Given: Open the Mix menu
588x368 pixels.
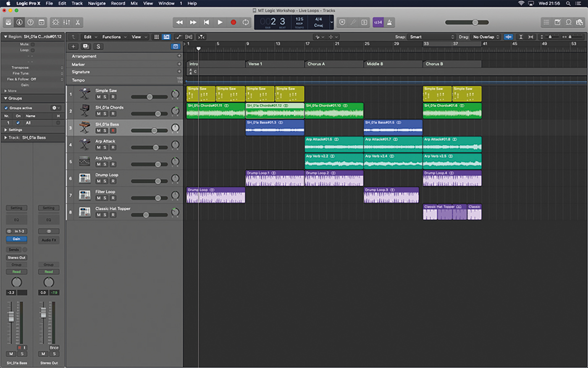Looking at the screenshot, I should point(134,3).
